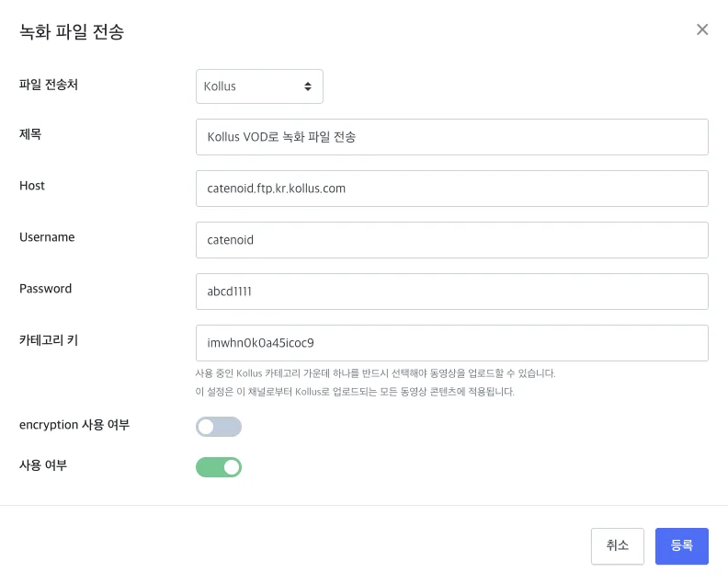Open the Kollus destination dropdown
Image resolution: width=728 pixels, height=584 pixels.
coord(259,86)
